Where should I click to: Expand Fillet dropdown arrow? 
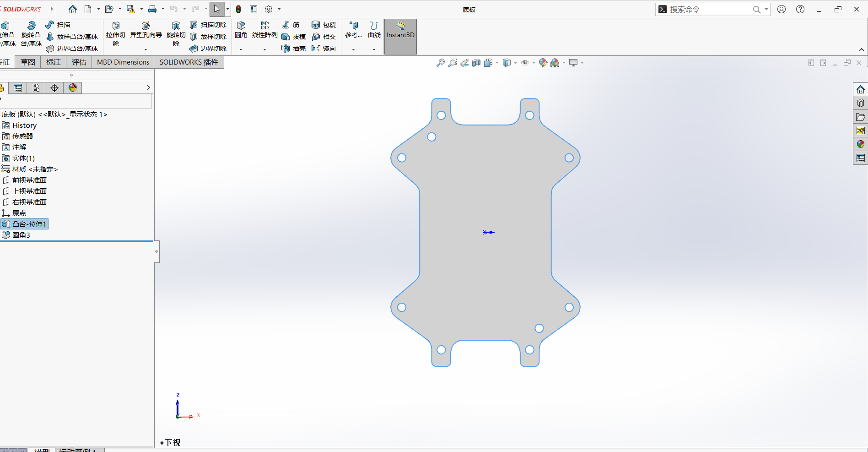241,49
